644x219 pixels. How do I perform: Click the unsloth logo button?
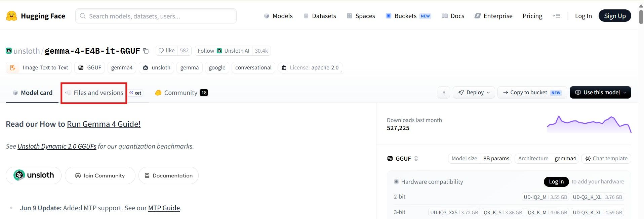[34, 175]
